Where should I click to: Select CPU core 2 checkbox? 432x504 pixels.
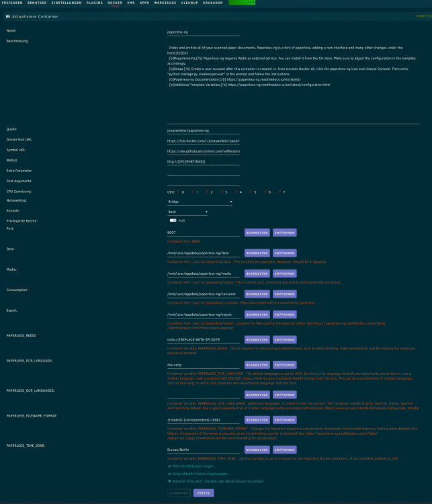(207, 192)
